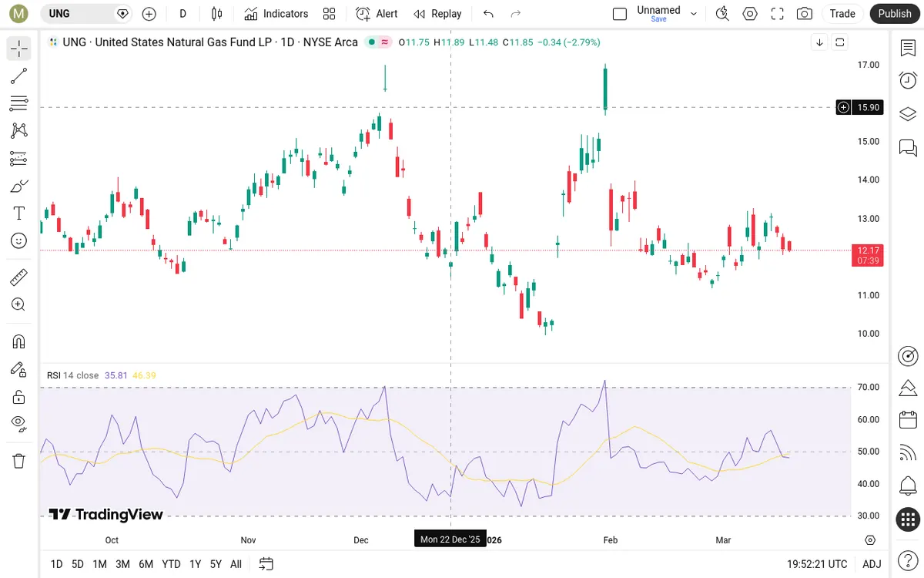Collapse the chart pane with down arrow
The width and height of the screenshot is (924, 578).
click(819, 42)
